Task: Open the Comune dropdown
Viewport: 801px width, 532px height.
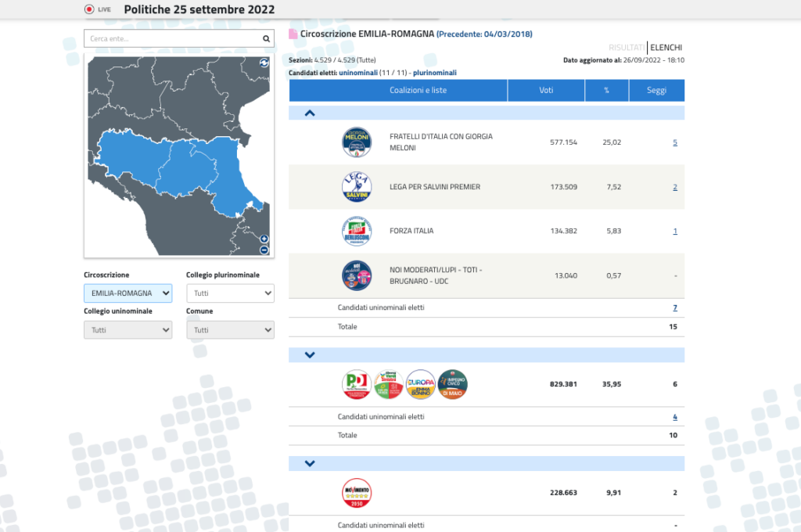Action: tap(231, 330)
